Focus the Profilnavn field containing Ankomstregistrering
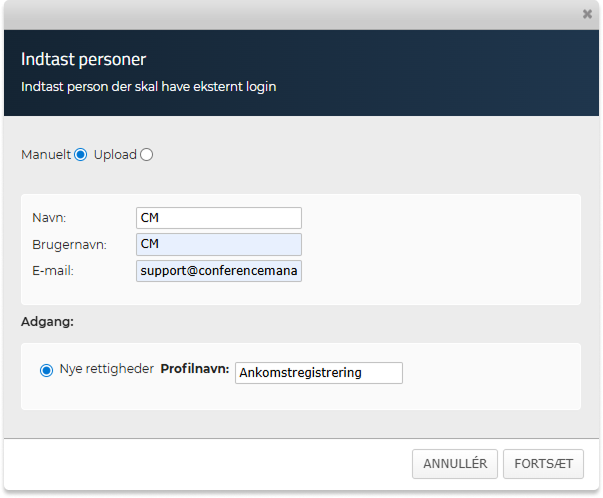603x498 pixels. click(x=318, y=373)
